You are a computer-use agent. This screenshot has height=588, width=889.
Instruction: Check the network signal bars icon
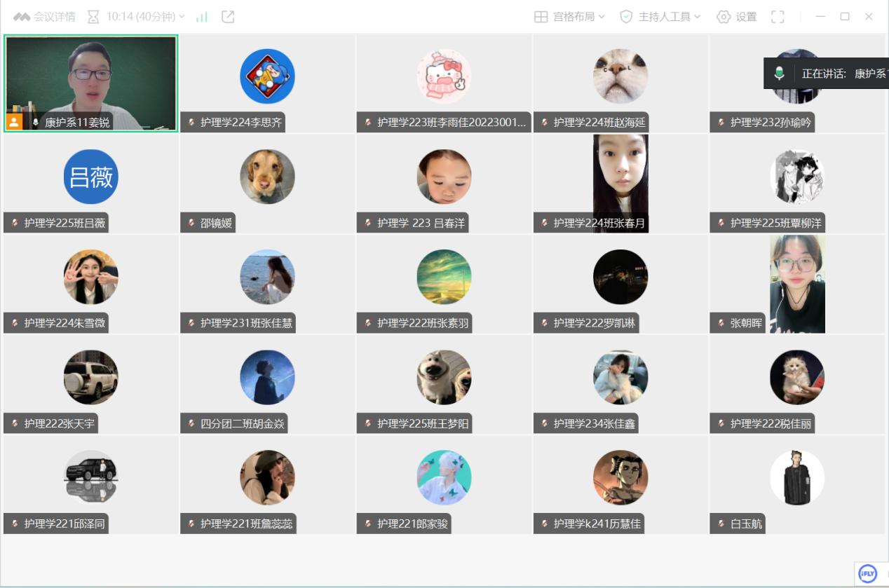[202, 17]
